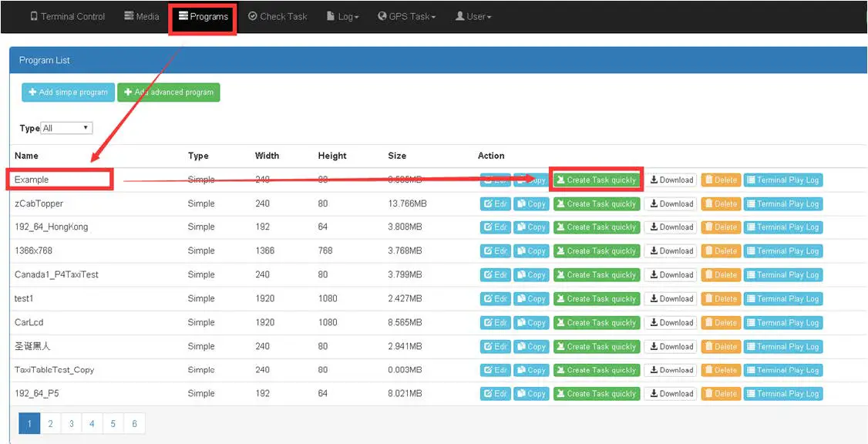
Task: Download the 1366x768 program
Action: tap(671, 251)
